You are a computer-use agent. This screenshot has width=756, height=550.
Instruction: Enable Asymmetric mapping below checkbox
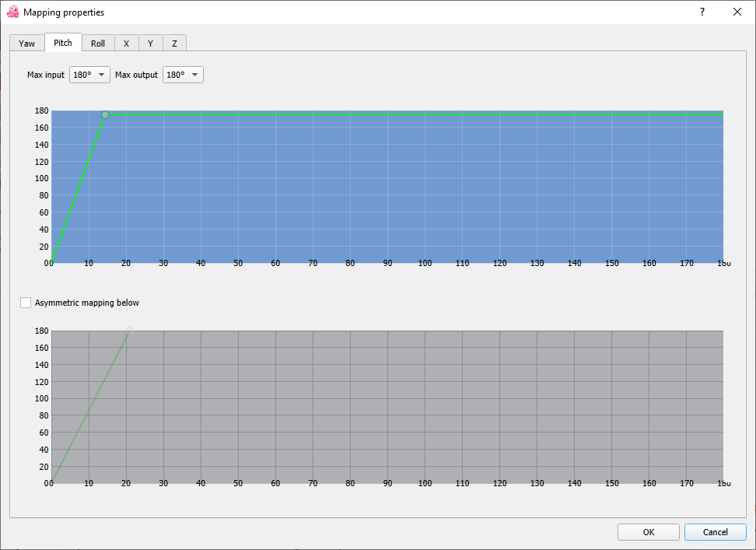click(26, 303)
